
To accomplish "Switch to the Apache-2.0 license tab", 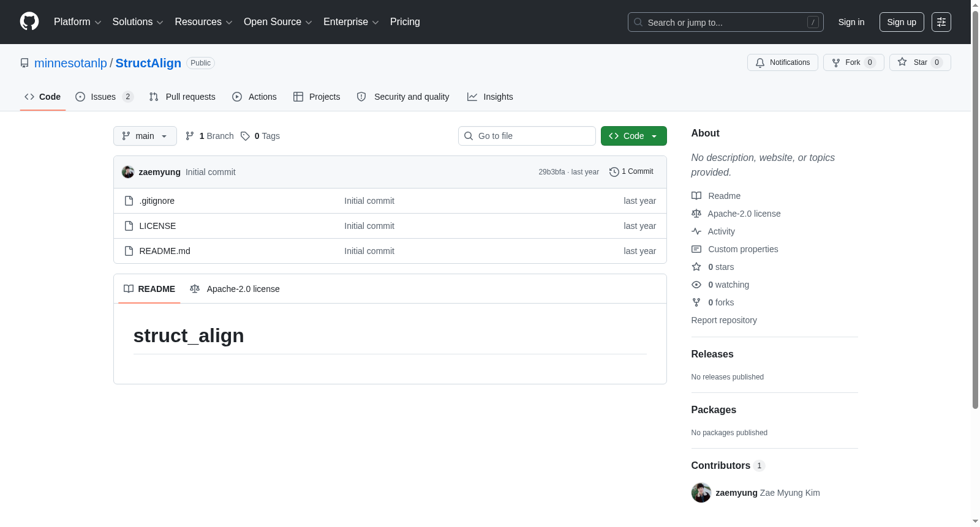I will coord(235,289).
